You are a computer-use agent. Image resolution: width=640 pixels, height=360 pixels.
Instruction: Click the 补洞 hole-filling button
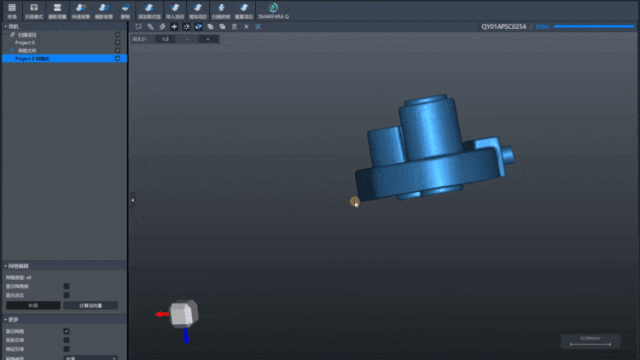[33, 305]
